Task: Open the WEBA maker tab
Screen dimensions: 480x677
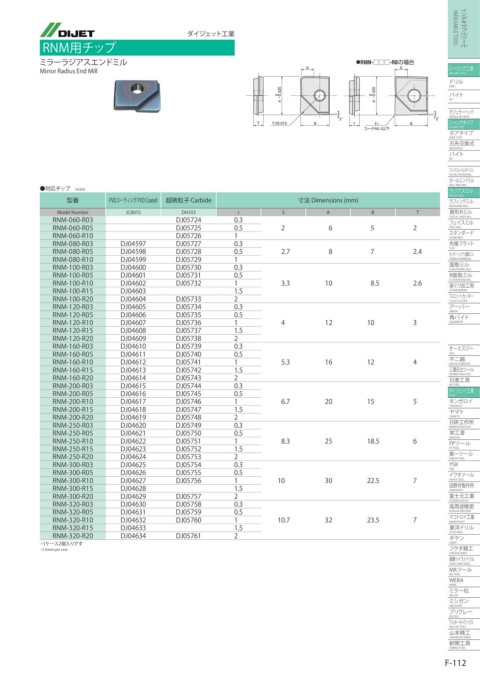Action: [464, 582]
